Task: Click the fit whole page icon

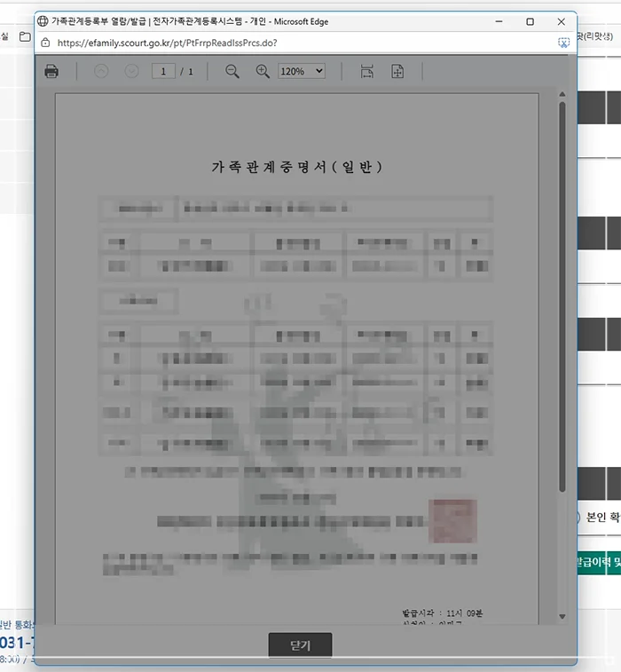Action: point(397,72)
